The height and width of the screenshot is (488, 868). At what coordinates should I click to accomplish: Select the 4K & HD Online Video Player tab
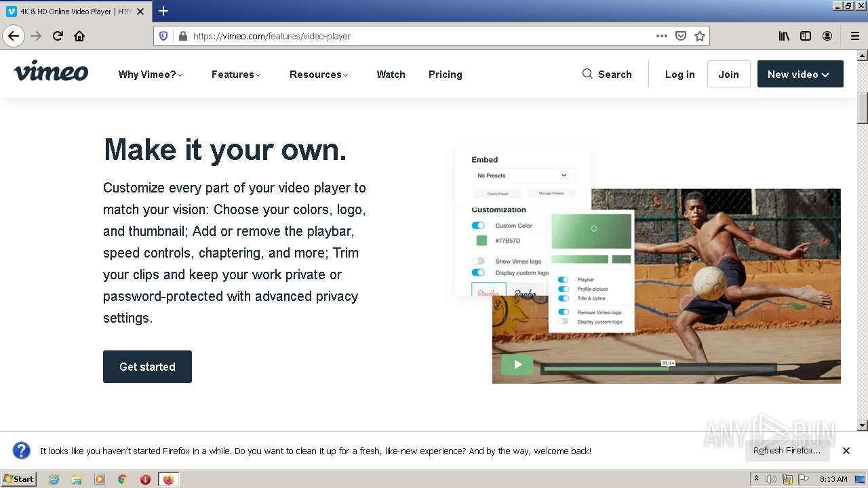(76, 11)
